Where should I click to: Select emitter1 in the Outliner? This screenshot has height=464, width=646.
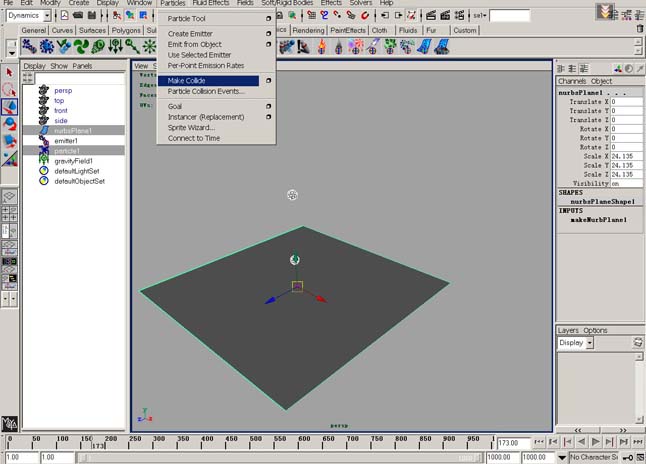click(66, 141)
